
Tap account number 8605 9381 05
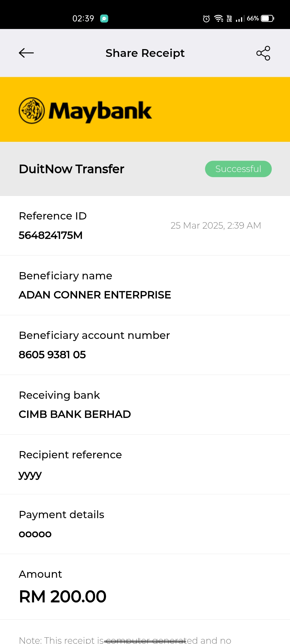tap(52, 355)
